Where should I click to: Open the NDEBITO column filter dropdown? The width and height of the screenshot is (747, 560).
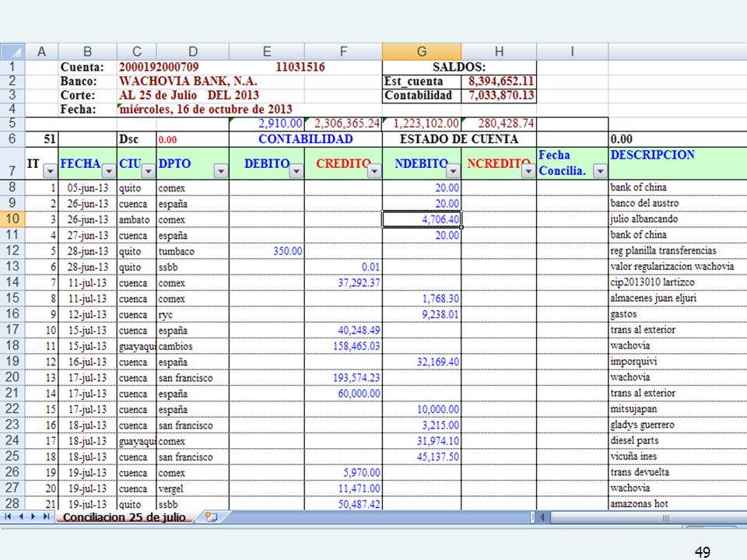point(454,170)
